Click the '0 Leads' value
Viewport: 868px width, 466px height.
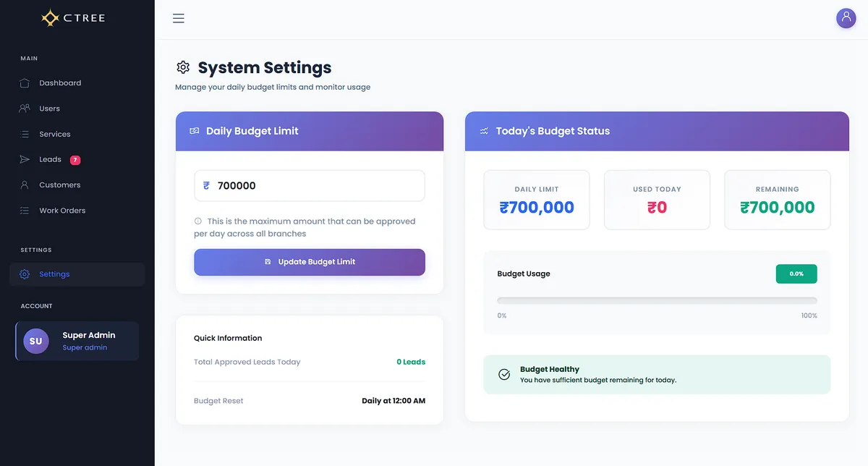(x=411, y=362)
